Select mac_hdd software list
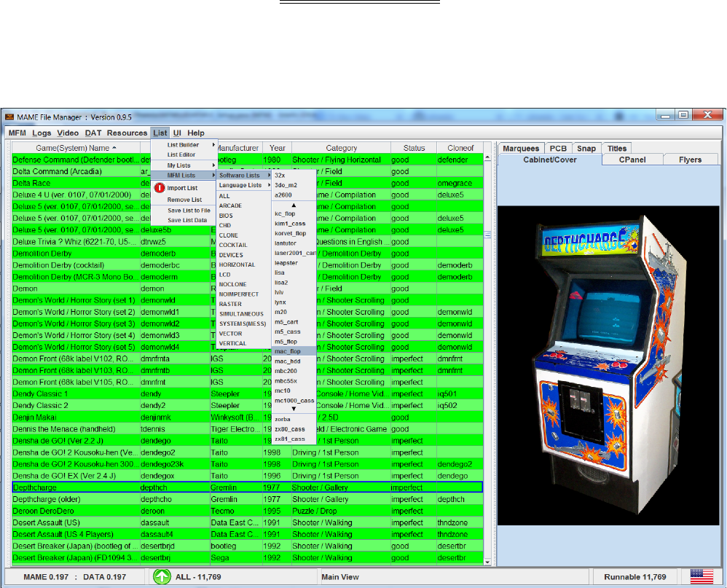The width and height of the screenshot is (727, 588). click(x=294, y=361)
